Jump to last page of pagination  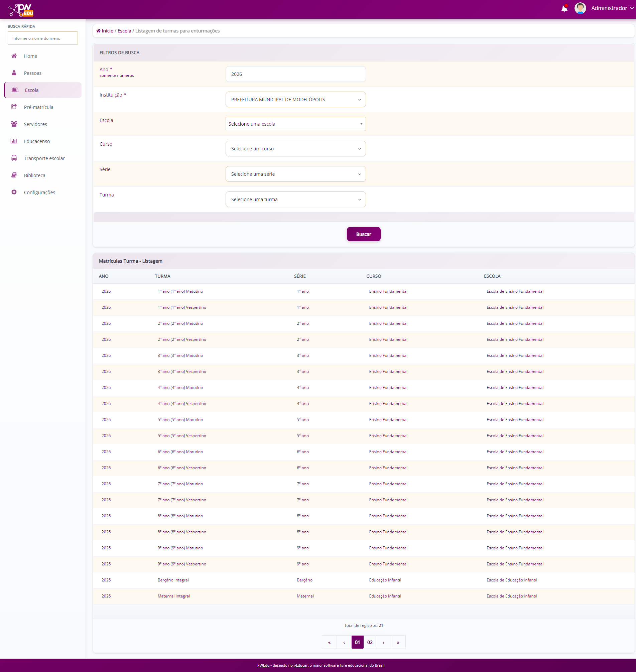pos(398,642)
